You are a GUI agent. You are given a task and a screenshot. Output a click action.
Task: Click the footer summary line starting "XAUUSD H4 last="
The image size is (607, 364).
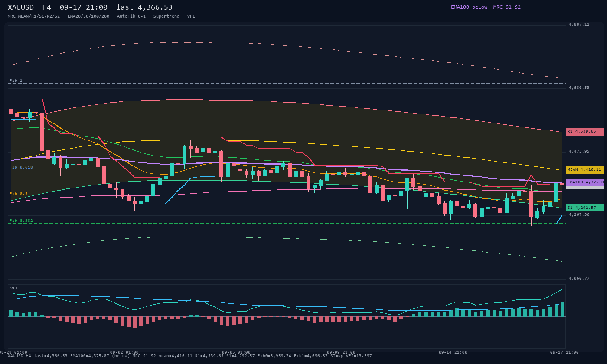pos(190,356)
